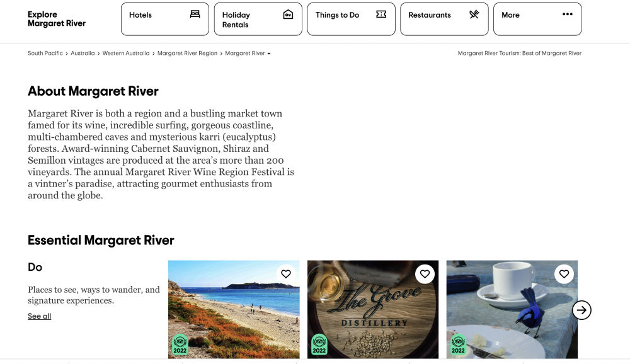Go to the Restaurants tab
The image size is (630, 364).
[444, 19]
